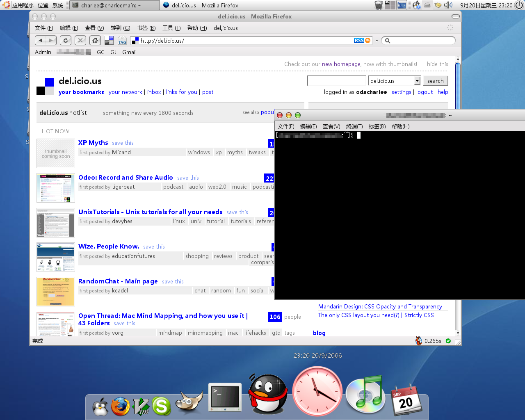This screenshot has height=420, width=525.
Task: Click the page vertical scrollbar
Action: coord(458,196)
